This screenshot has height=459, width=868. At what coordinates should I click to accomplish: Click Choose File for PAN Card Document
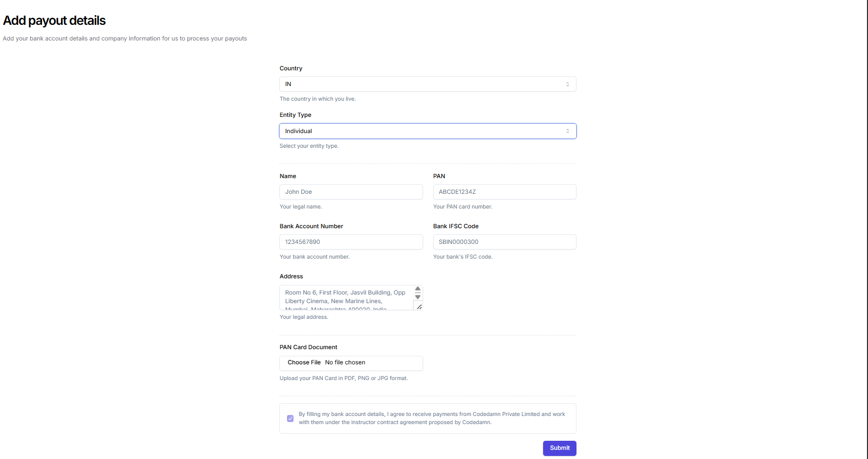[304, 363]
